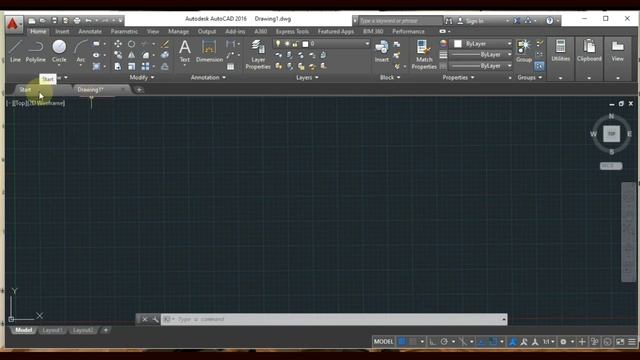
Task: Expand the Layers panel dropdown
Action: point(307,77)
